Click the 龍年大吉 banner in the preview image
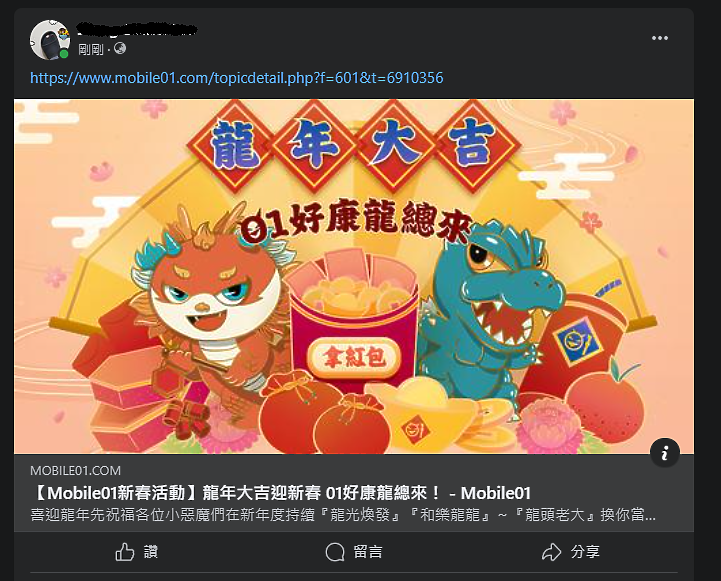Screen dimensions: 721x581 coord(354,145)
